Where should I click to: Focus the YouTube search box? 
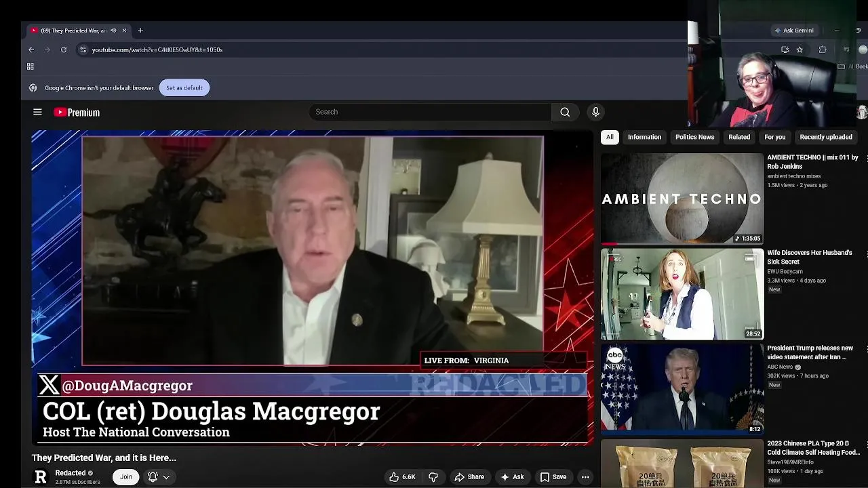(x=430, y=112)
